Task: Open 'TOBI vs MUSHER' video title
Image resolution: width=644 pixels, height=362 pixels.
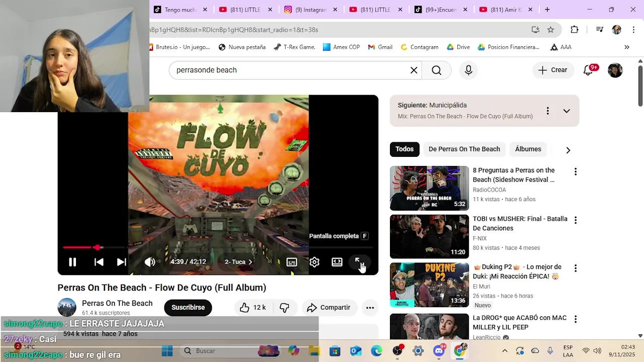Action: 520,224
